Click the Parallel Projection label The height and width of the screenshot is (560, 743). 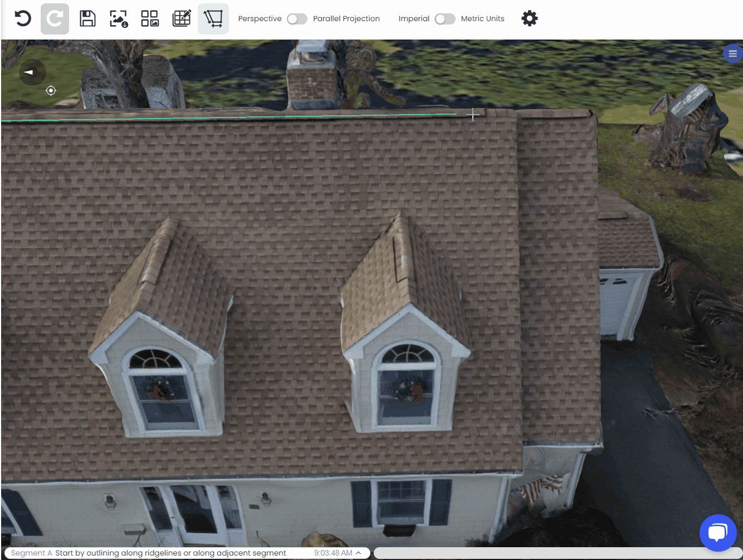pos(346,19)
